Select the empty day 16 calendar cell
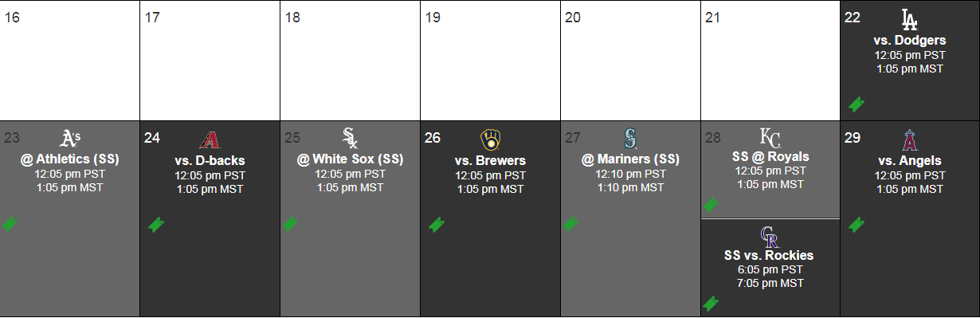 (70, 60)
